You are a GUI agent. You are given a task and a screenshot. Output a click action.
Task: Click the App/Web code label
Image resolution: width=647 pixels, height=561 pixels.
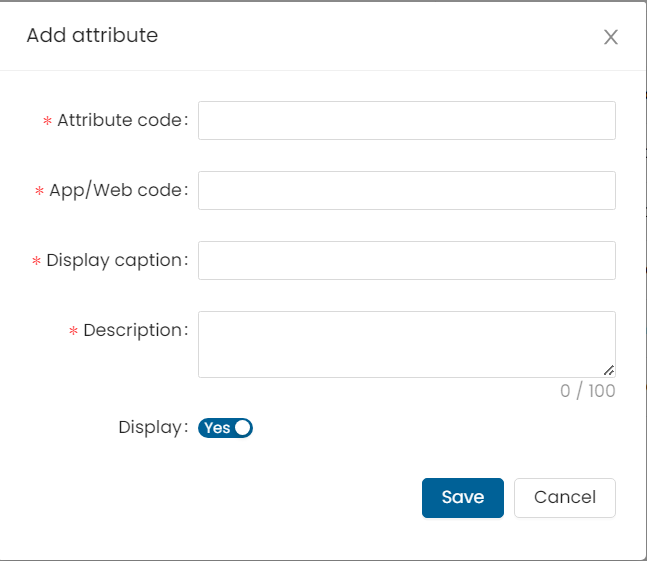[x=119, y=191]
